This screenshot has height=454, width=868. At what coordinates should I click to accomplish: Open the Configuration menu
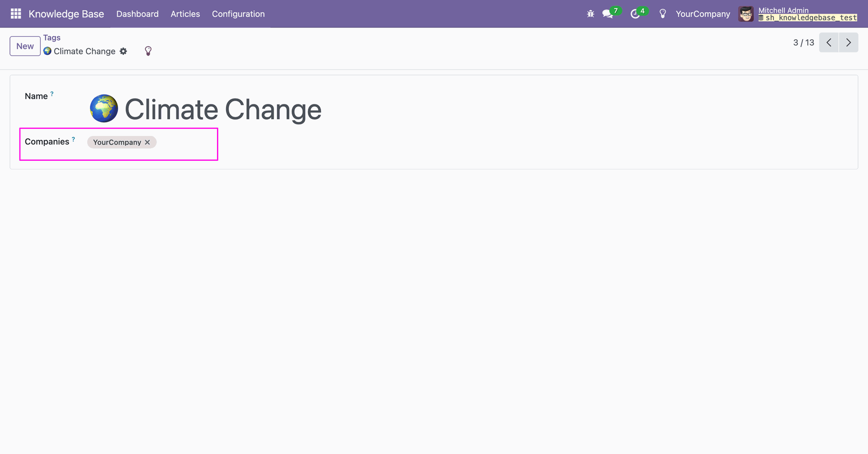(238, 14)
